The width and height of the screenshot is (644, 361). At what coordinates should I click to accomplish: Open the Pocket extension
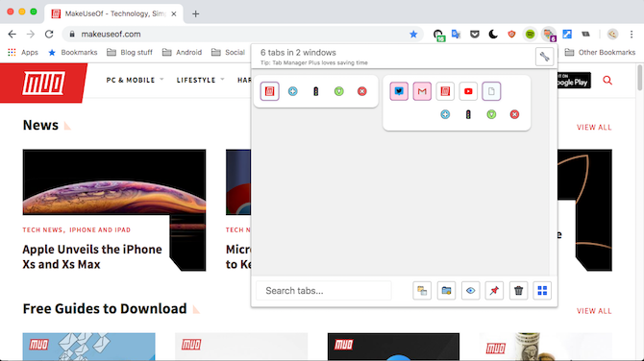coord(475,34)
